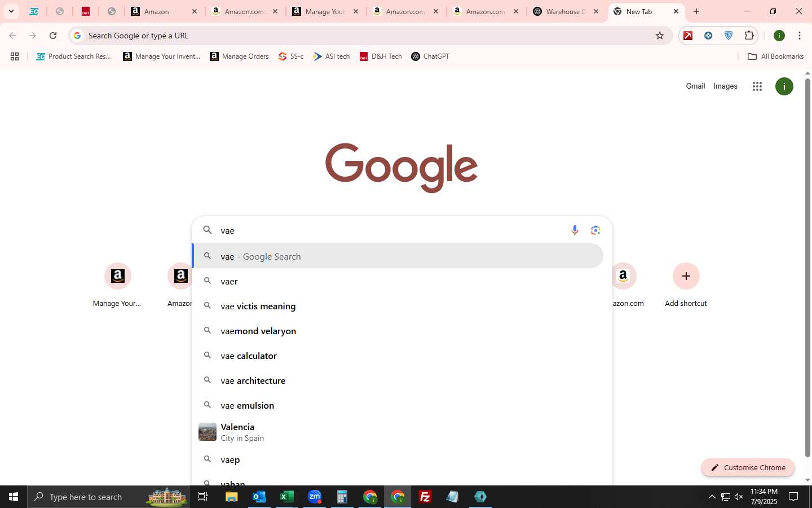This screenshot has height=508, width=812.
Task: Select the Valencia City in Spain suggestion
Action: [x=398, y=432]
